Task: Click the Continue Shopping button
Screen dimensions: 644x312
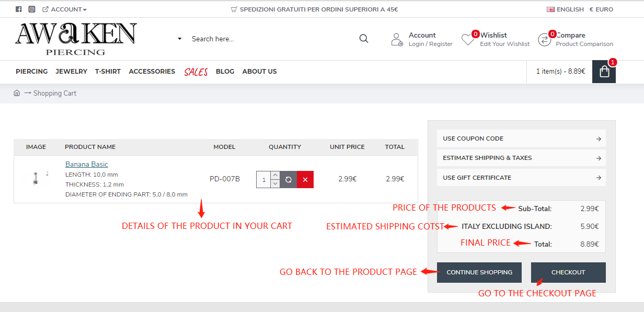Action: click(x=479, y=272)
